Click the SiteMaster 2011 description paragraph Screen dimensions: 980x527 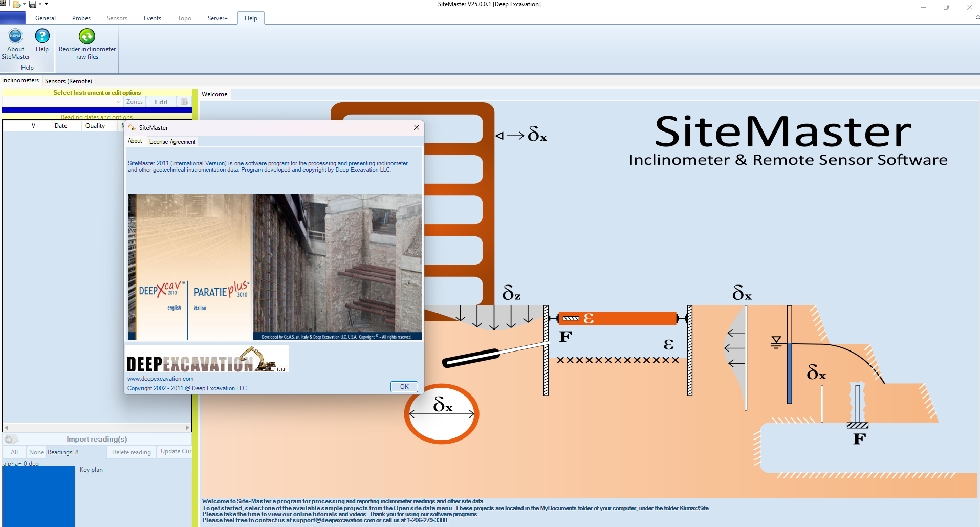(268, 167)
